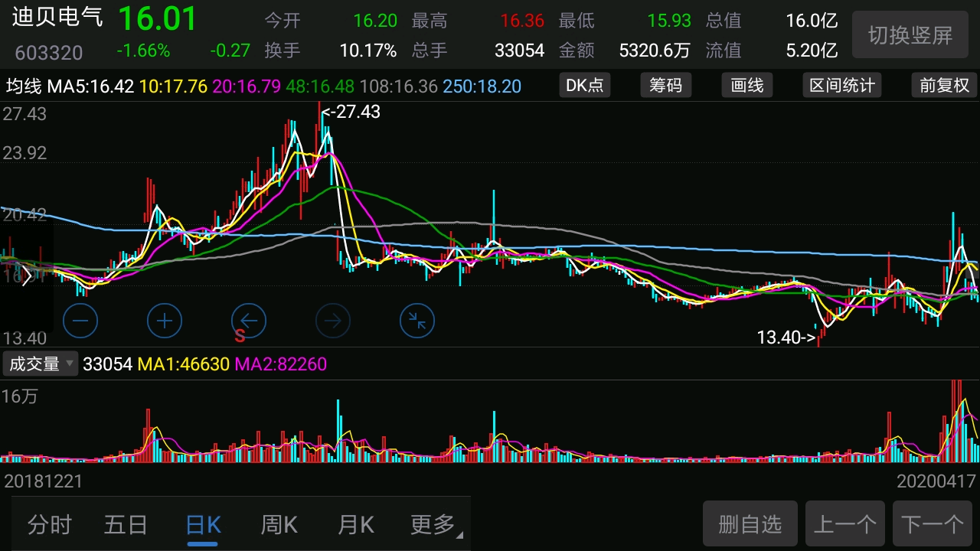This screenshot has width=980, height=551.
Task: Tap the end date 20200417
Action: 936,482
